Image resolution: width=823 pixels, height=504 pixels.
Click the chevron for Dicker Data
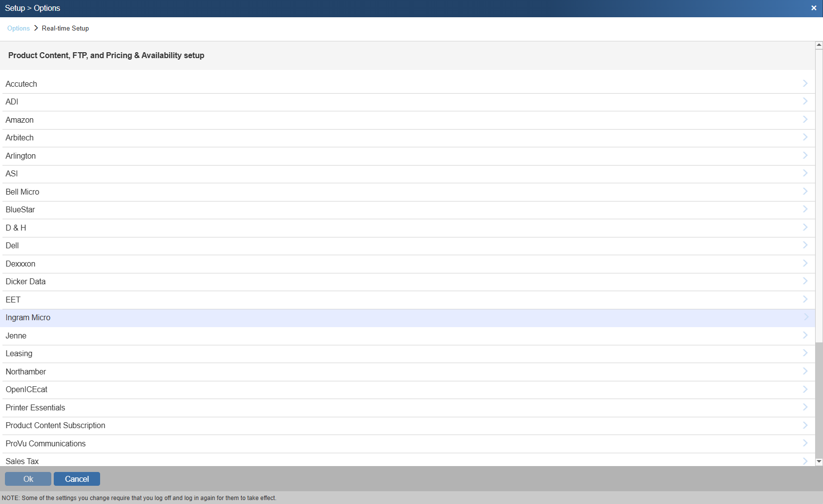point(805,281)
